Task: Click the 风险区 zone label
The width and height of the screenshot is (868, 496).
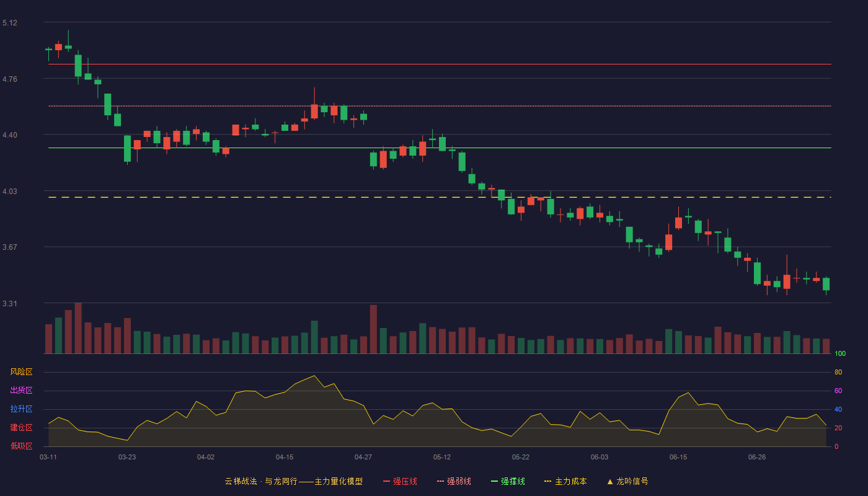Action: click(x=21, y=372)
